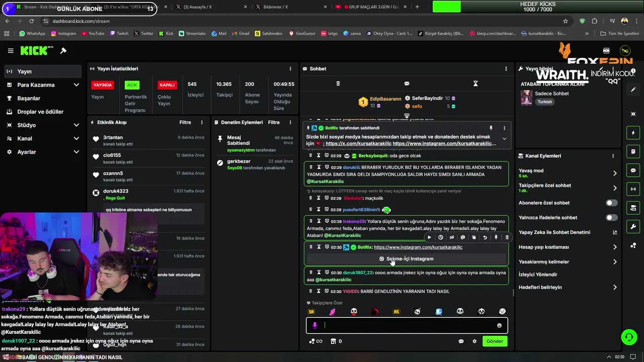Screen dimensions: 644x362
Task: Click the pin icon in message hover toolbar
Action: 496,237
